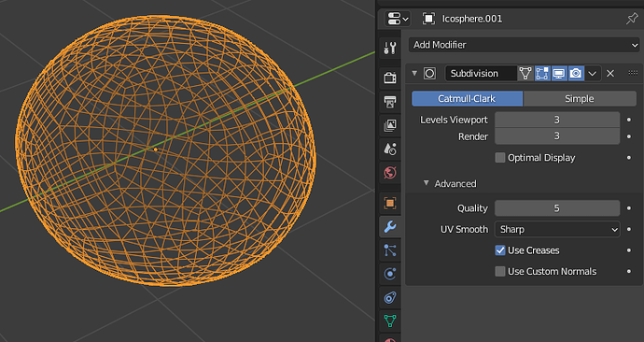
Task: Enable the Optimal Display checkbox
Action: click(500, 157)
